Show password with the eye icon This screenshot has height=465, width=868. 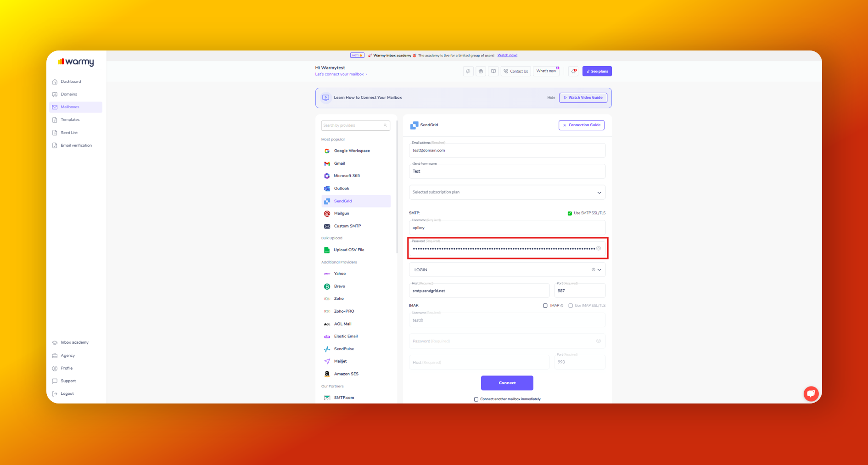click(x=599, y=248)
